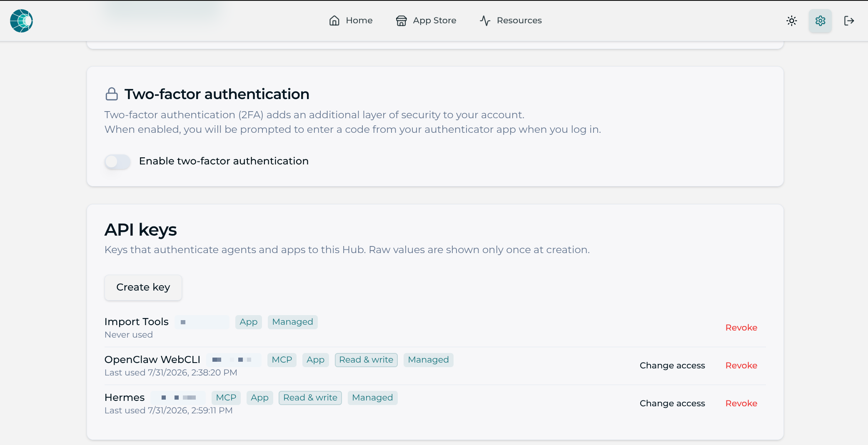Click the 'Enable two-factor authentication' label
The width and height of the screenshot is (868, 445).
click(224, 161)
